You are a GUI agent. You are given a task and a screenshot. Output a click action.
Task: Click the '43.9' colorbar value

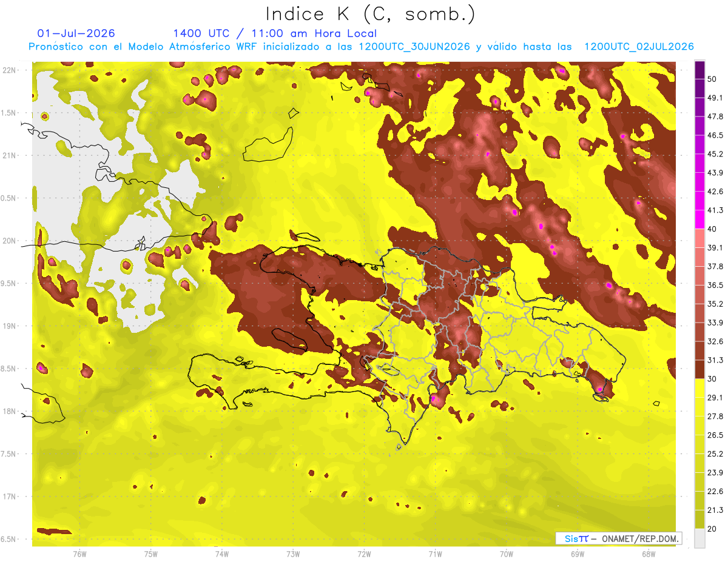pos(715,173)
